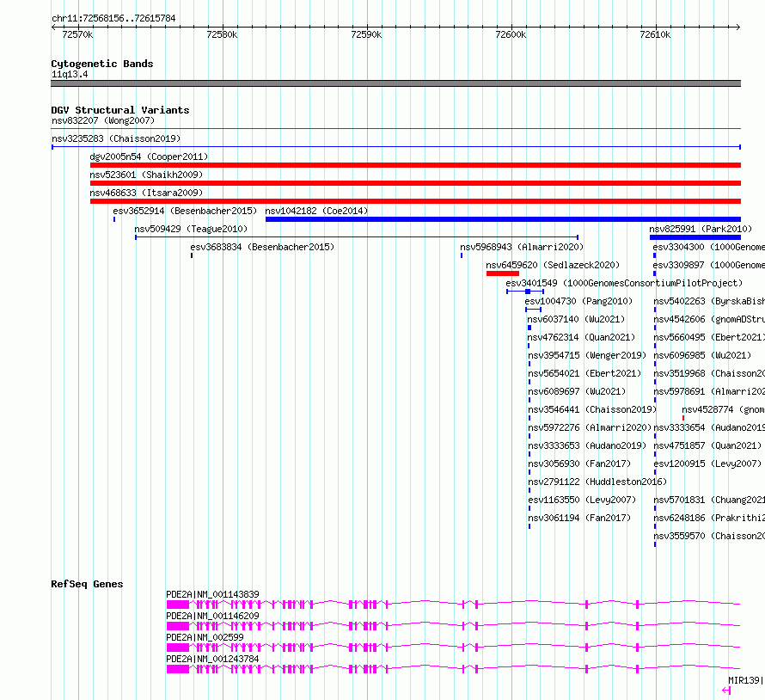Click the esv3401549 variant glyph
This screenshot has width=765, height=700.
(x=525, y=292)
